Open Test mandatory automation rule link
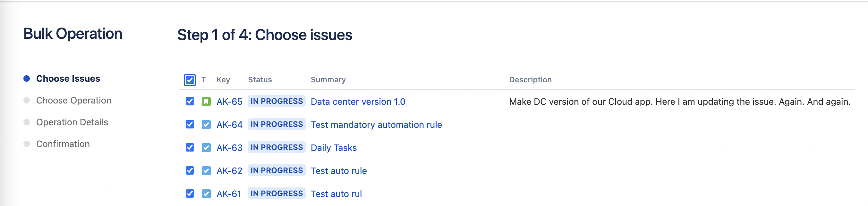This screenshot has width=868, height=206. coord(376,125)
